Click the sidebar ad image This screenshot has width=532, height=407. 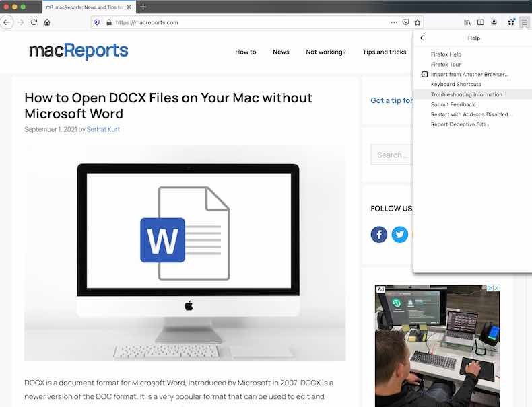click(437, 346)
